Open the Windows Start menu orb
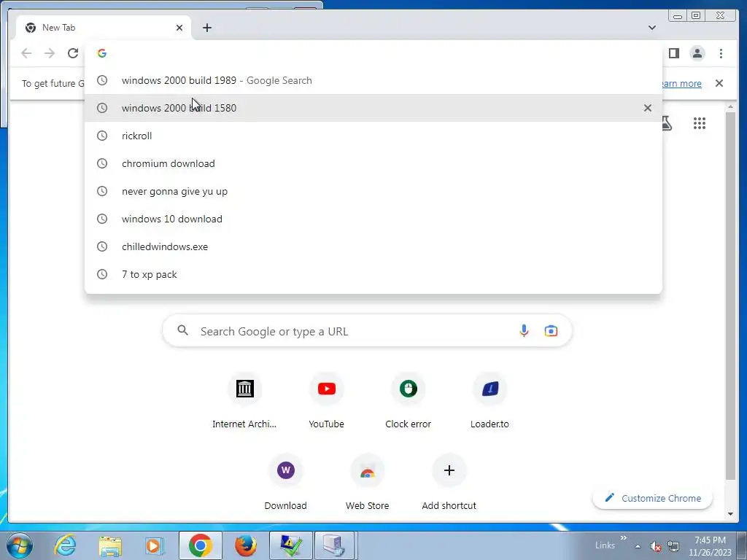The image size is (747, 560). pos(20,545)
